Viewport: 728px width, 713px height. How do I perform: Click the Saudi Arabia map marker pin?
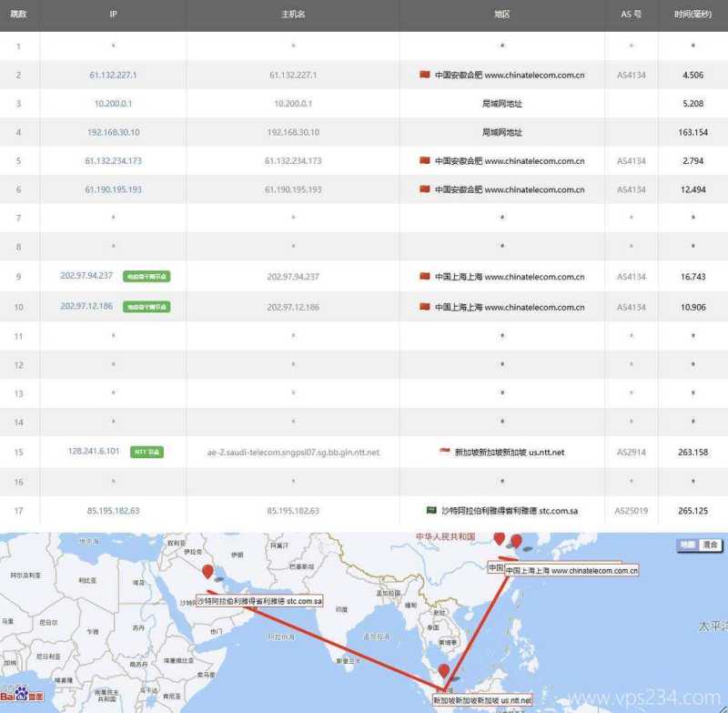point(208,572)
